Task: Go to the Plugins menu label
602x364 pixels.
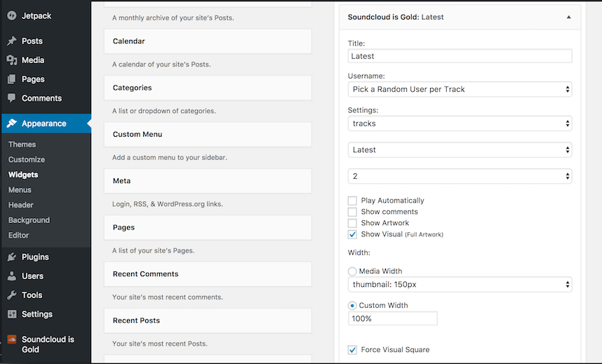Action: pos(35,257)
